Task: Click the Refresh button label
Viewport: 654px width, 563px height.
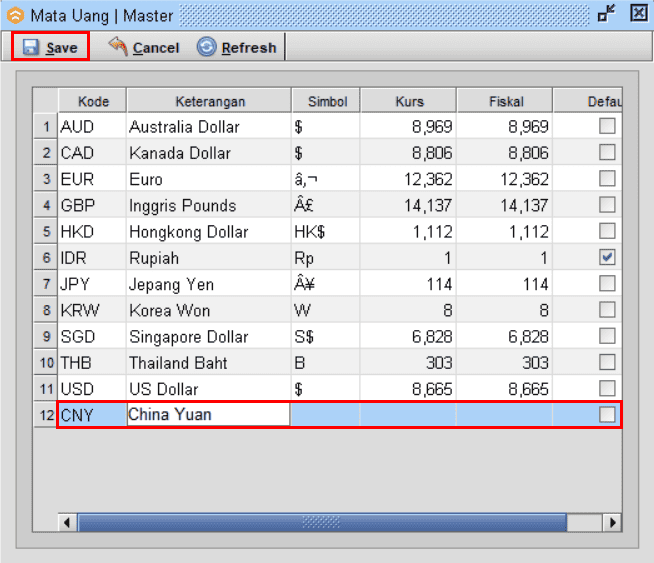Action: click(x=249, y=48)
